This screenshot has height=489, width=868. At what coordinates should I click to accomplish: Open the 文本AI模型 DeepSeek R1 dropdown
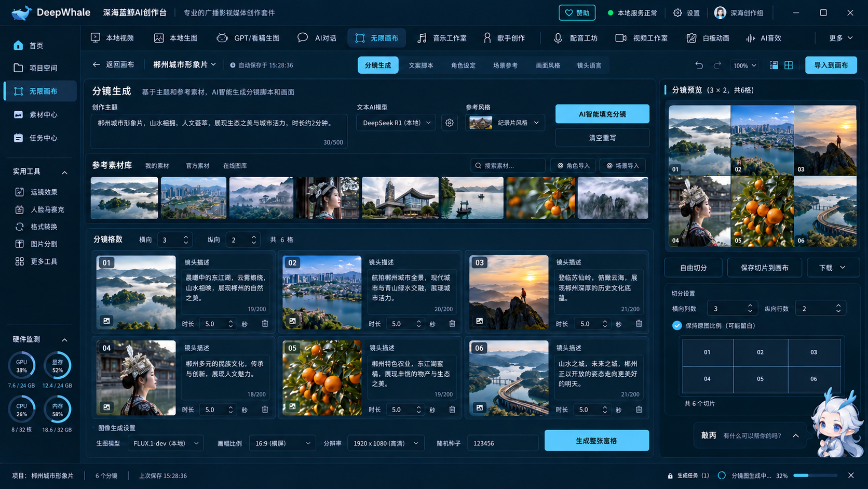pos(397,123)
